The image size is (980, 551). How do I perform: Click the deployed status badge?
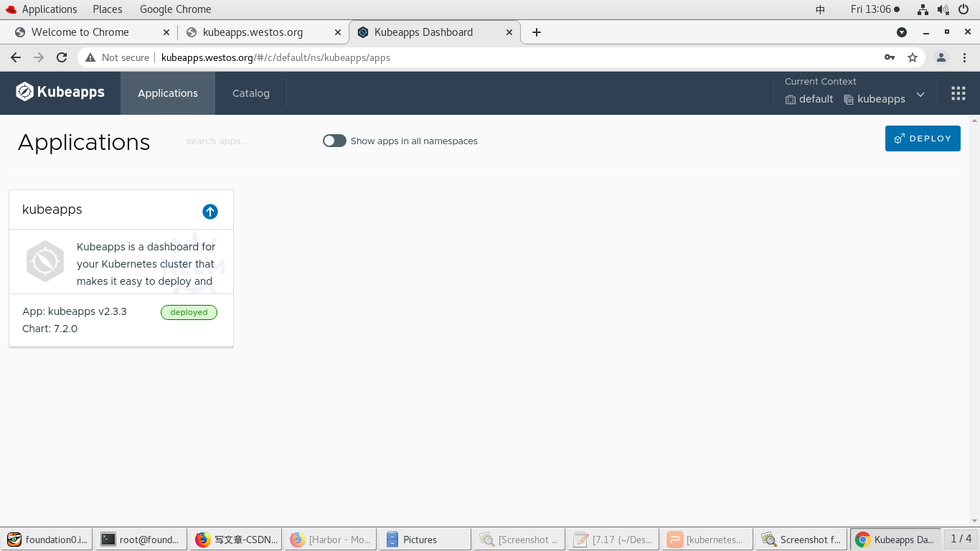pos(189,312)
